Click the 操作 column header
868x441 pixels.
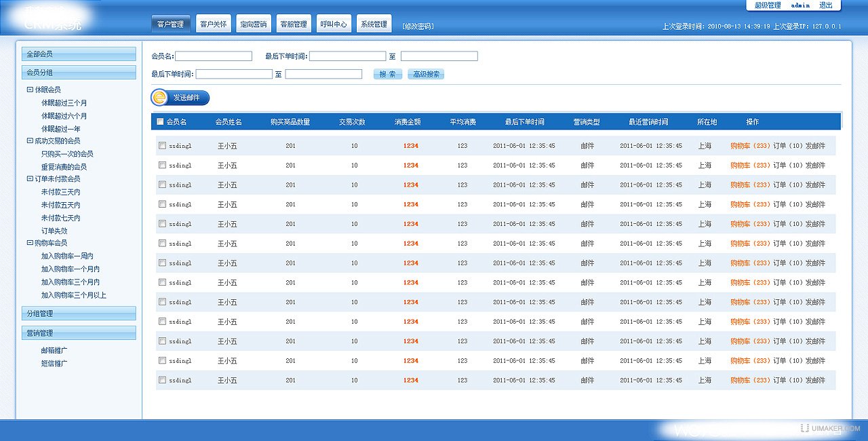pos(753,122)
